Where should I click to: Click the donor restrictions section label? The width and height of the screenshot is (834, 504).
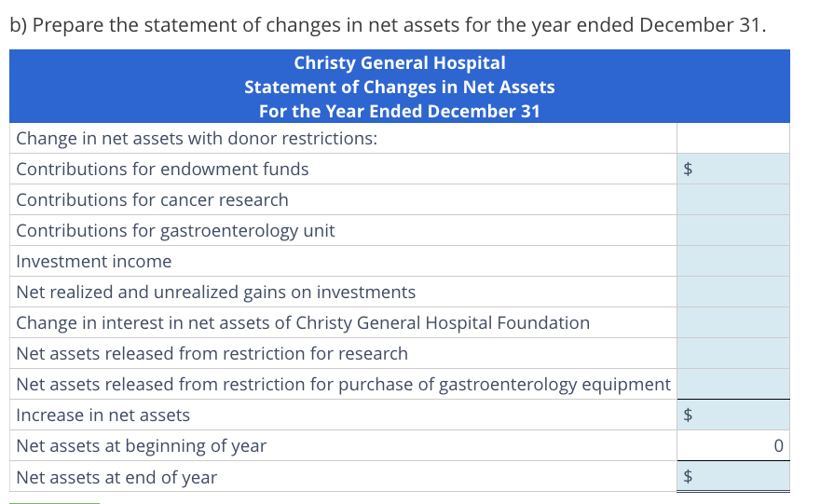point(197,139)
